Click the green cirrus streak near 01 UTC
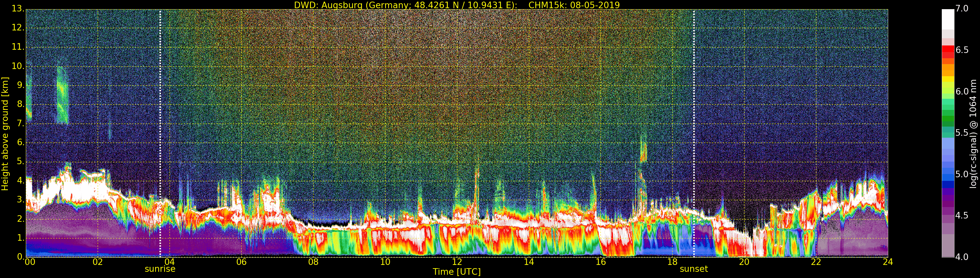Image resolution: width=980 pixels, height=278 pixels. (x=62, y=95)
